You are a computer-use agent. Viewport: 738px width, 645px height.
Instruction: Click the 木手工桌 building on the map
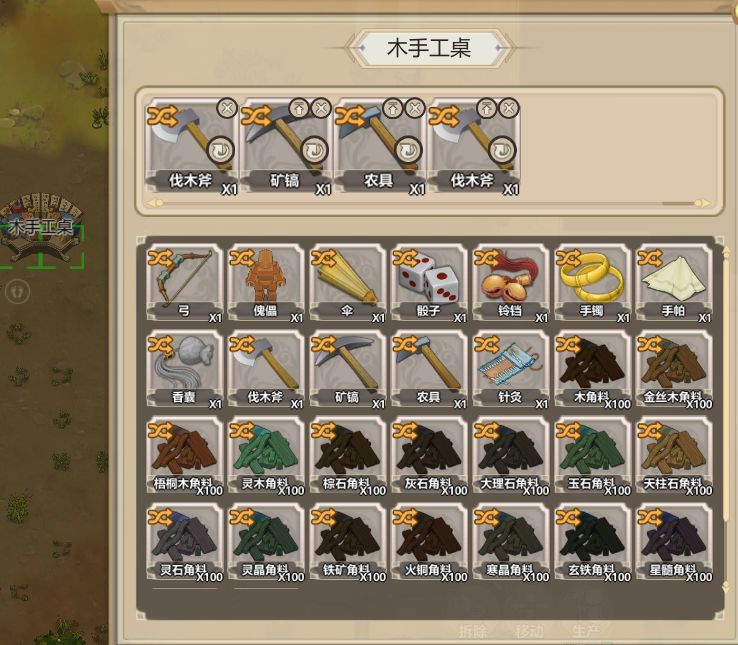click(x=41, y=226)
